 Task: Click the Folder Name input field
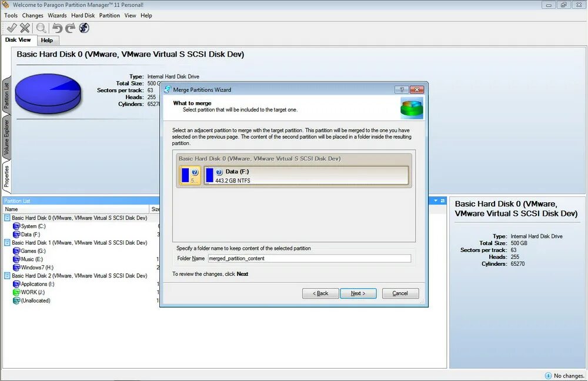click(x=309, y=258)
